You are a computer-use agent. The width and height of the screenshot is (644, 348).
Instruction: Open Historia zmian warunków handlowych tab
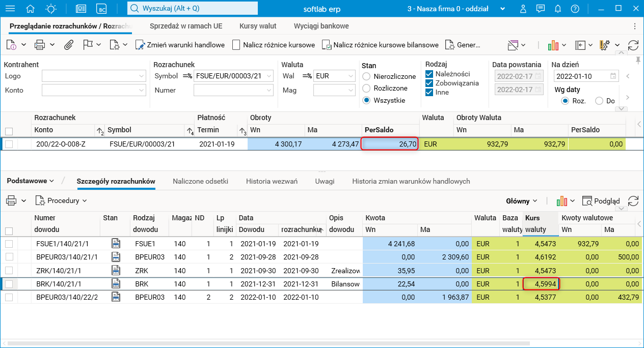coord(411,181)
